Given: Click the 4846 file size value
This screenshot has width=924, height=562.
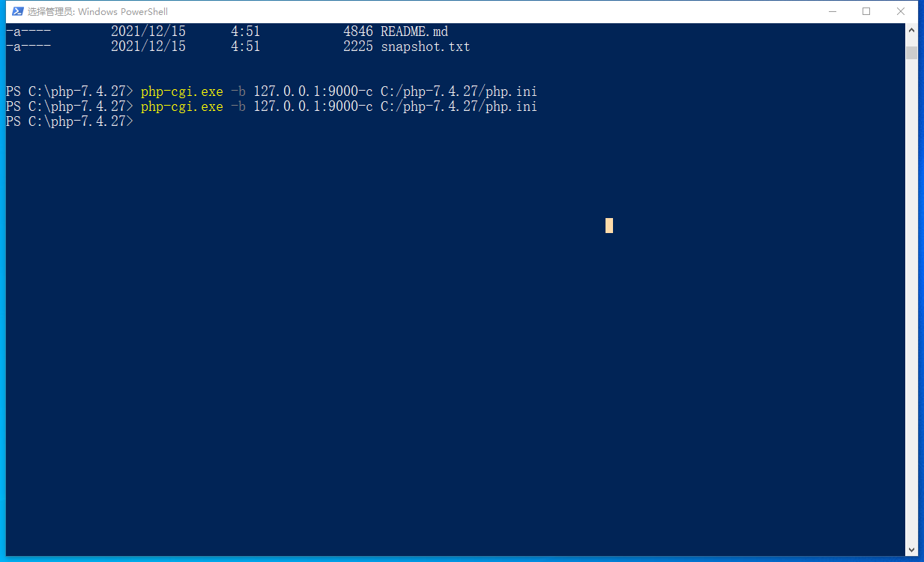Looking at the screenshot, I should [358, 31].
